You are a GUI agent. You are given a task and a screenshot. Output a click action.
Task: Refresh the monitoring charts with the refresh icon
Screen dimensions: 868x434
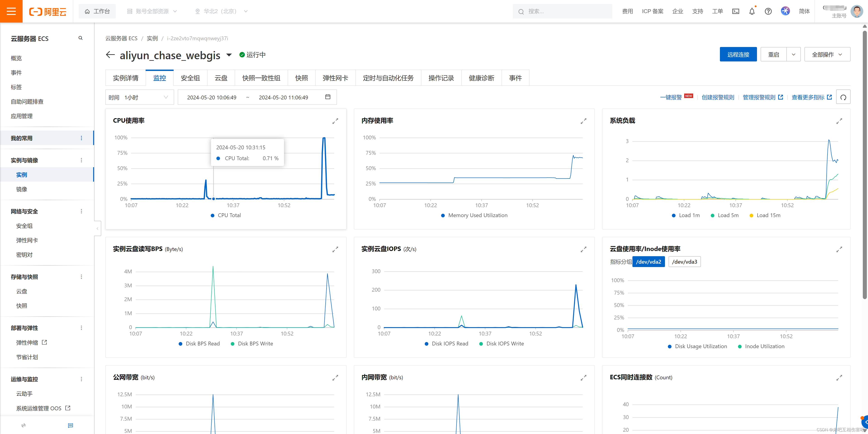pyautogui.click(x=843, y=97)
